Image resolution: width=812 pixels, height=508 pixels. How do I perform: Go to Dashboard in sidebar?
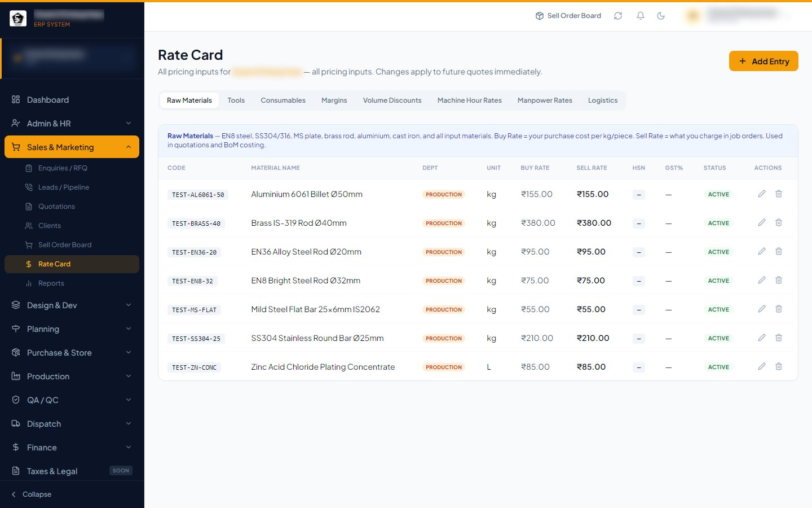click(72, 100)
